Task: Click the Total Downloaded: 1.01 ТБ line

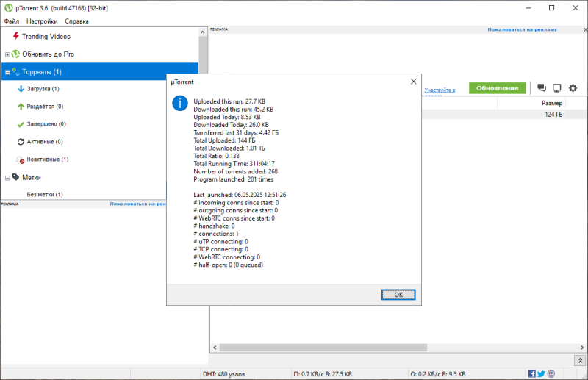Action: 229,148
